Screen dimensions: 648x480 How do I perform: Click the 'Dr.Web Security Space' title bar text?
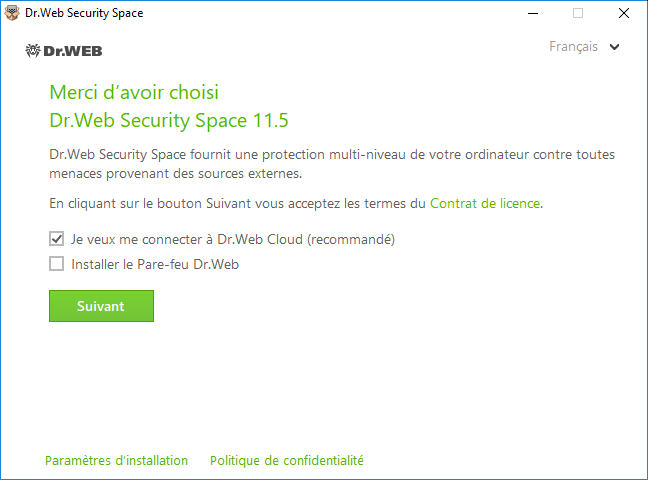point(84,13)
